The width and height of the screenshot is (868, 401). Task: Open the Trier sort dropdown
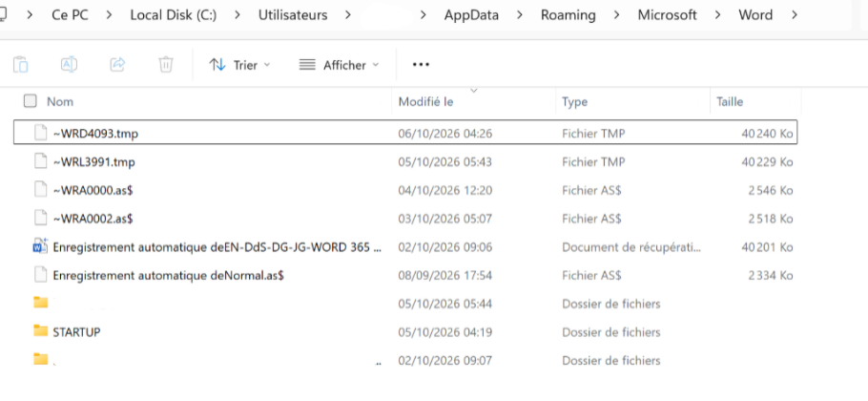click(239, 65)
